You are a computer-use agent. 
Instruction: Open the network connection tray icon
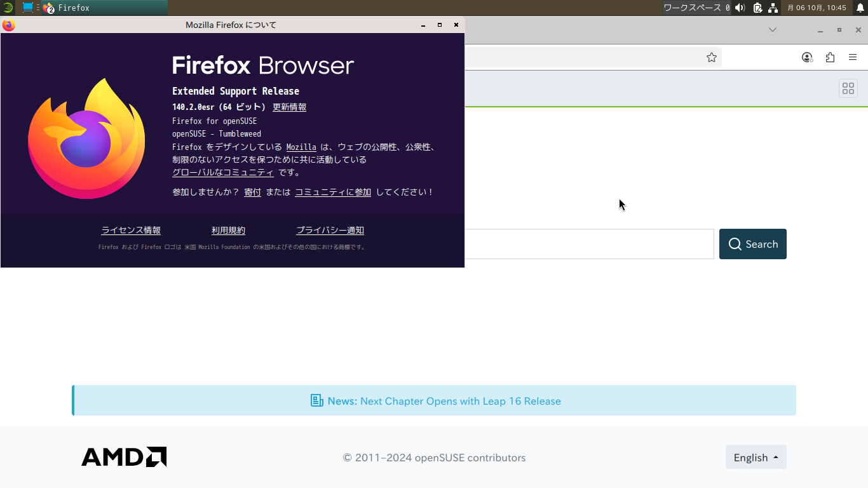click(x=773, y=8)
